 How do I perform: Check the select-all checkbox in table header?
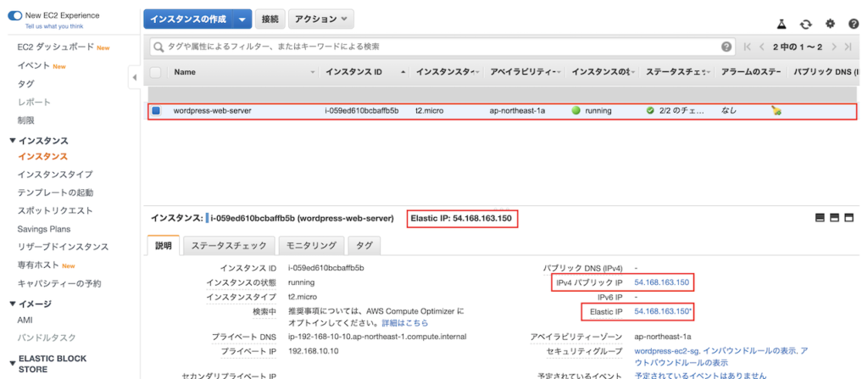pos(155,72)
